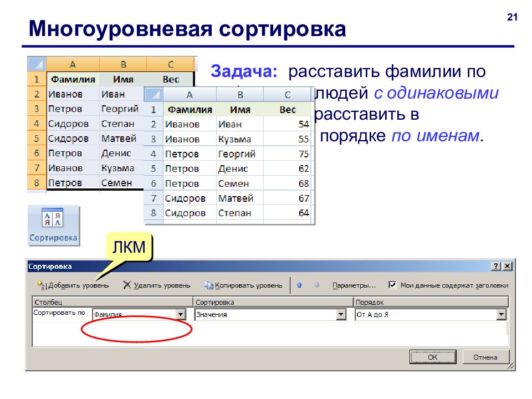532x399 pixels.
Task: Select all cells in the left table corner
Action: (37, 64)
